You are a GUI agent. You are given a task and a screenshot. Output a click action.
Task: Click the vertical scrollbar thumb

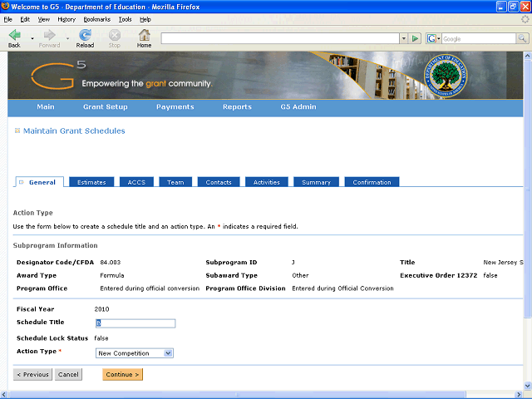528,189
